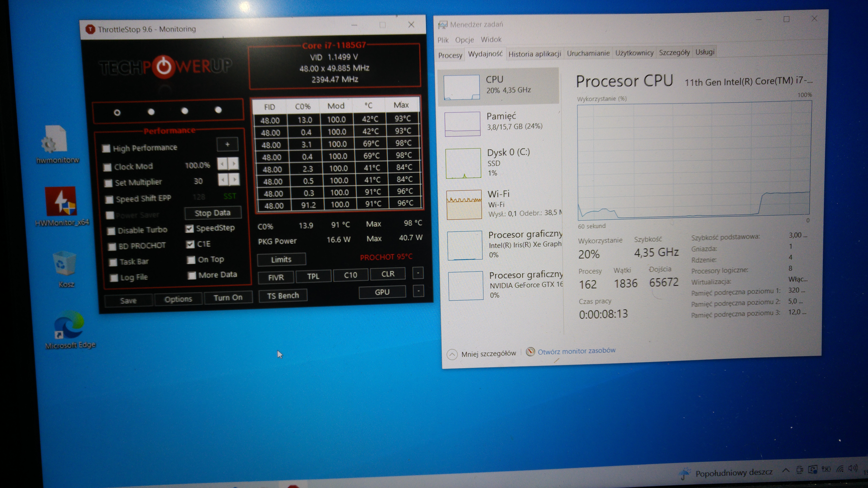Select the fourth ThrottleStop profile radio button
This screenshot has height=488, width=868.
[x=218, y=110]
